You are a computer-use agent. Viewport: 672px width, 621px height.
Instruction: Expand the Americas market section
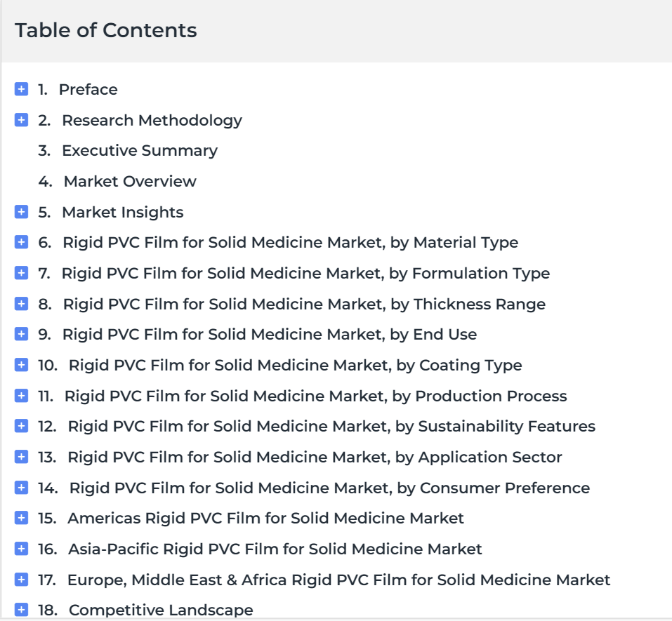click(x=22, y=518)
